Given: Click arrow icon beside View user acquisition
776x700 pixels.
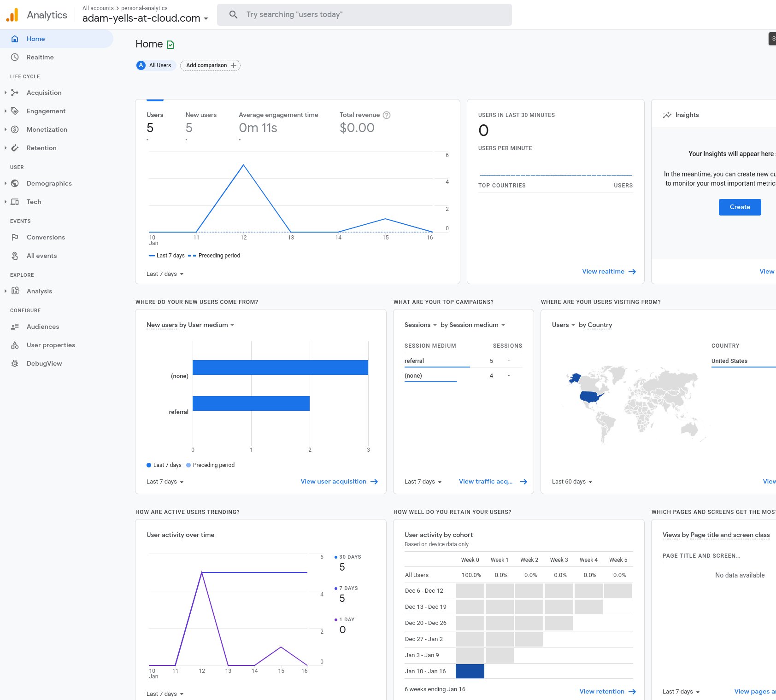Looking at the screenshot, I should click(x=374, y=482).
